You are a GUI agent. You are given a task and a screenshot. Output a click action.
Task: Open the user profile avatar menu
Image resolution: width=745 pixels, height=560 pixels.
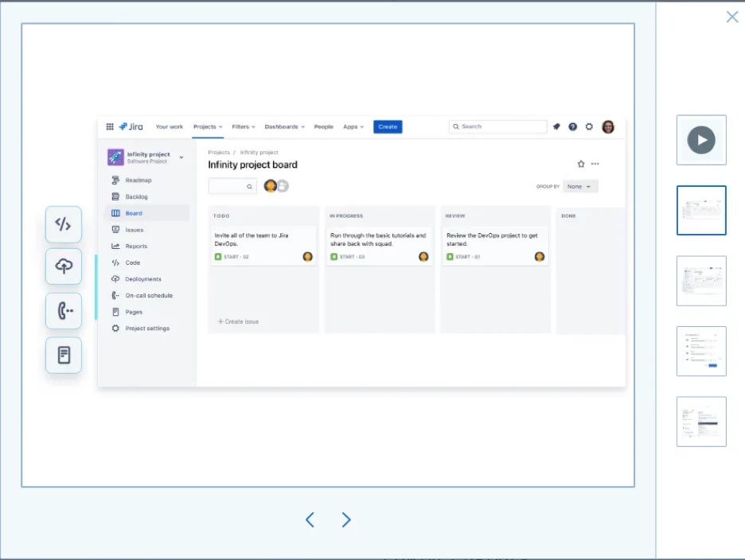tap(608, 126)
